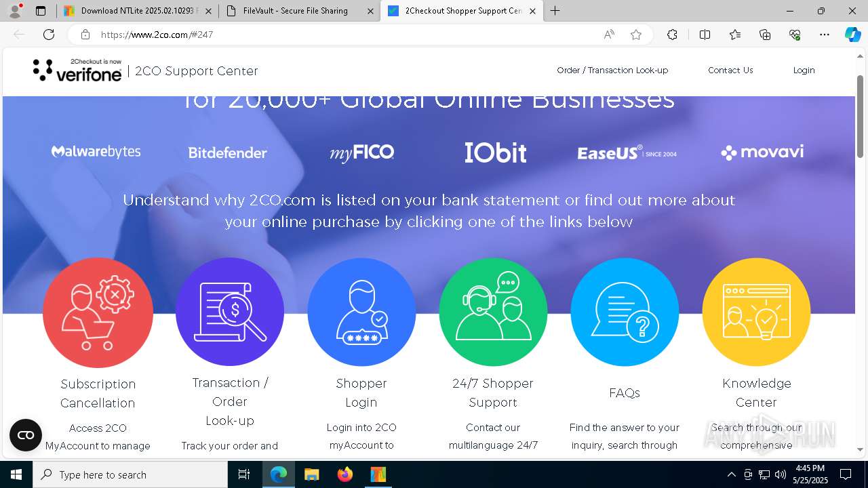This screenshot has height=488, width=868.
Task: Open the tab actions menu icon
Action: pyautogui.click(x=41, y=11)
